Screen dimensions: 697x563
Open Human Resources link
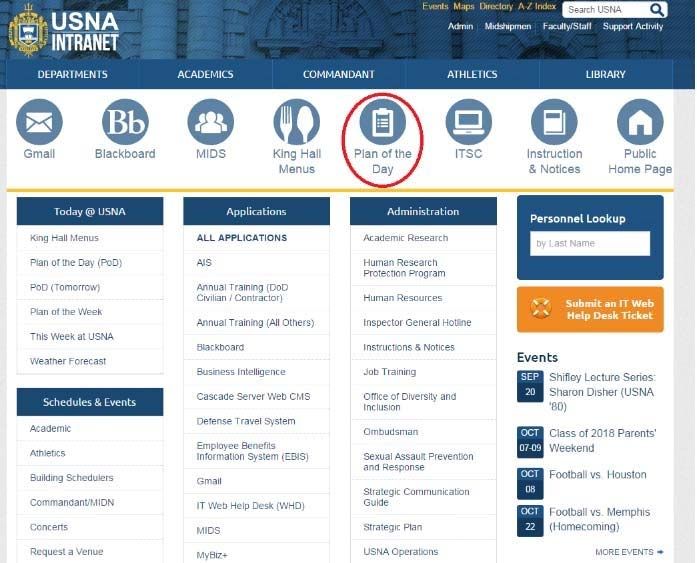click(403, 298)
